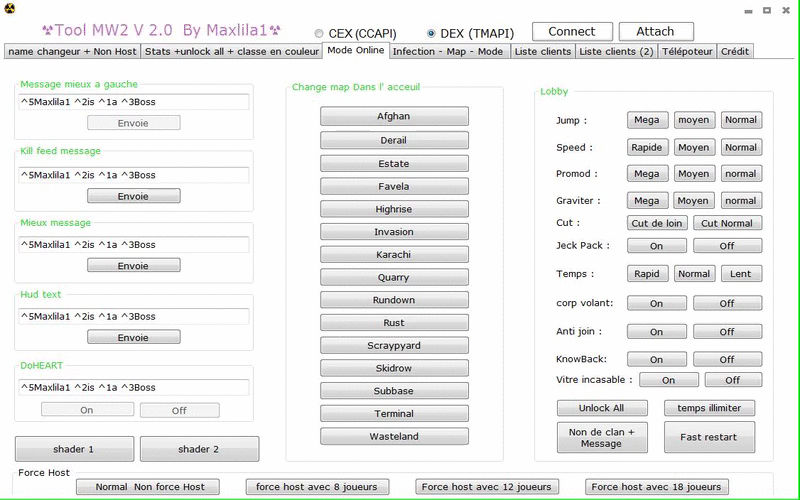Click the Cut de loin button

[657, 223]
